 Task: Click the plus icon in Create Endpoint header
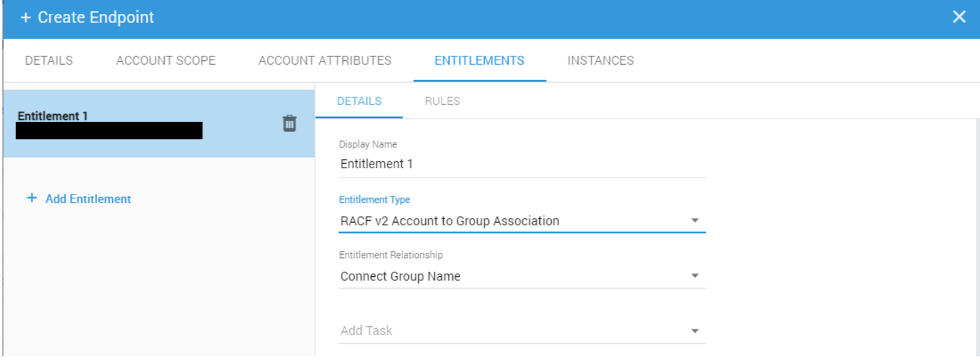[26, 18]
